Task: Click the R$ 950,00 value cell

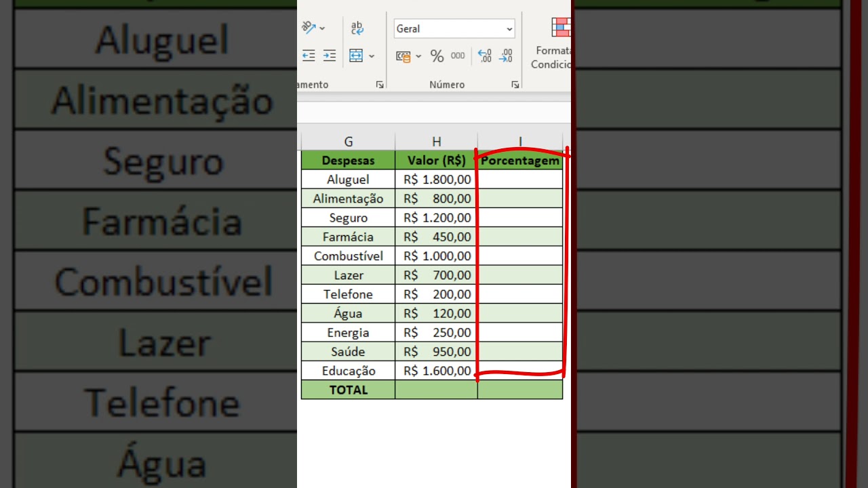Action: 436,351
